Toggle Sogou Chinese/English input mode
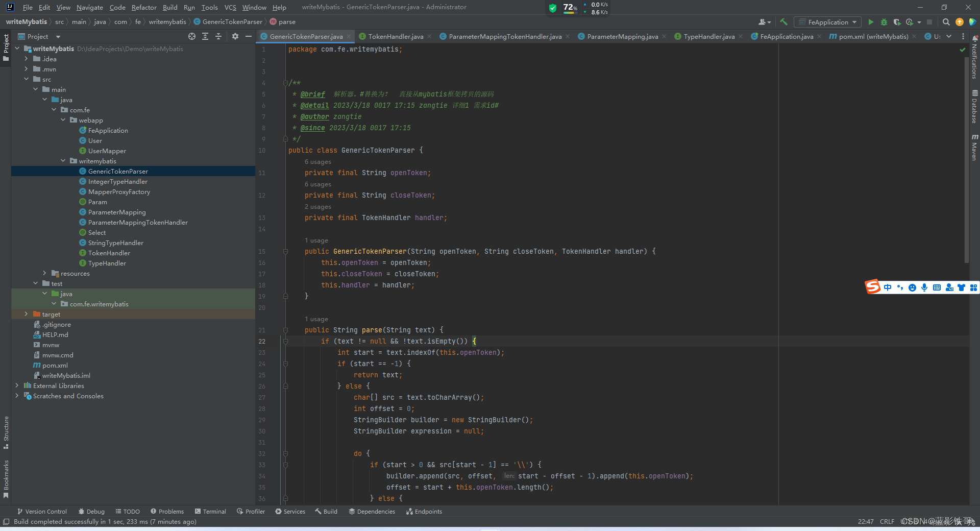Screen dimensions: 980x531 pyautogui.click(x=888, y=287)
